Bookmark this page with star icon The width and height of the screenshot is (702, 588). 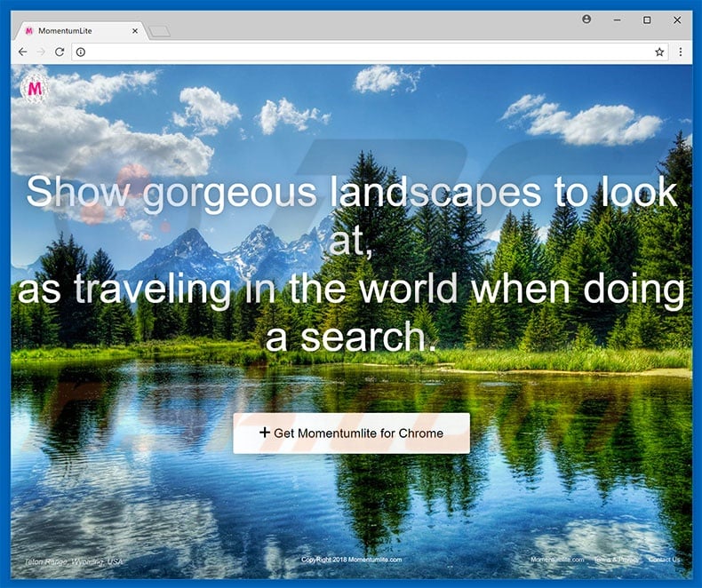[x=659, y=52]
